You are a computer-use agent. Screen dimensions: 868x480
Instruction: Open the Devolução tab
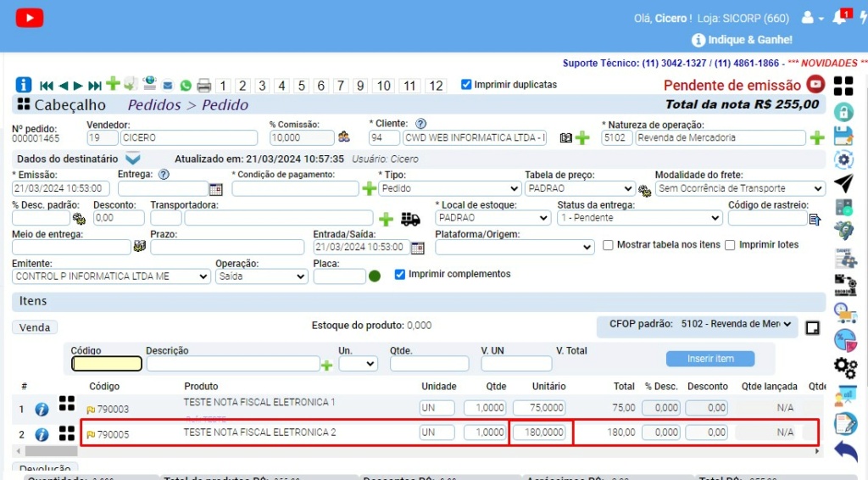click(x=45, y=468)
